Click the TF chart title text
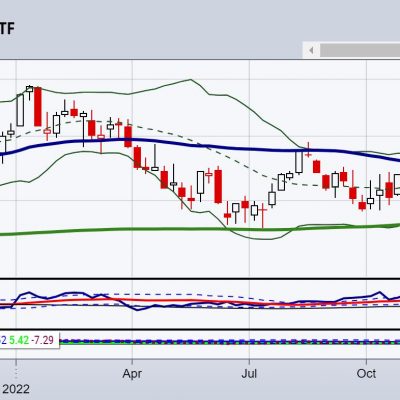Image resolution: width=400 pixels, height=400 pixels. [7, 29]
